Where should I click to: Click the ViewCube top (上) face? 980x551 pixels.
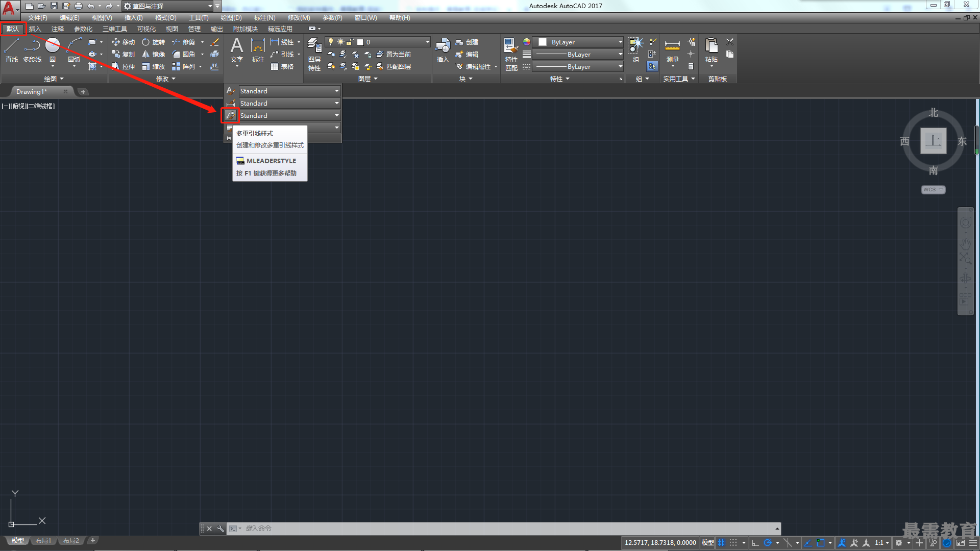click(x=934, y=141)
